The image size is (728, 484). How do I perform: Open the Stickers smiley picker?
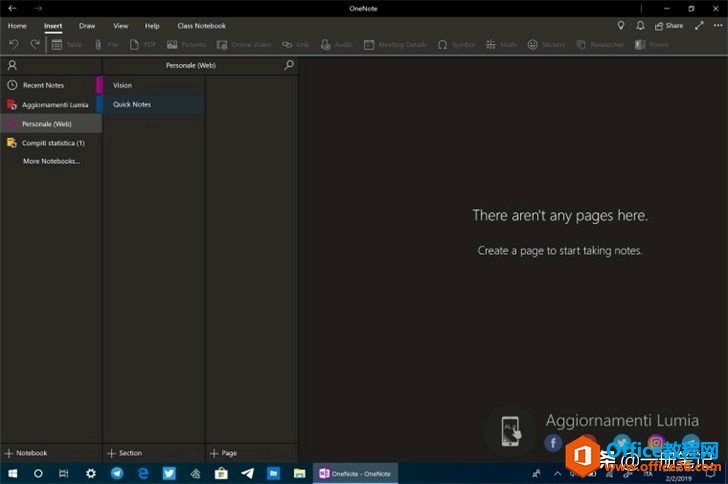pos(546,45)
